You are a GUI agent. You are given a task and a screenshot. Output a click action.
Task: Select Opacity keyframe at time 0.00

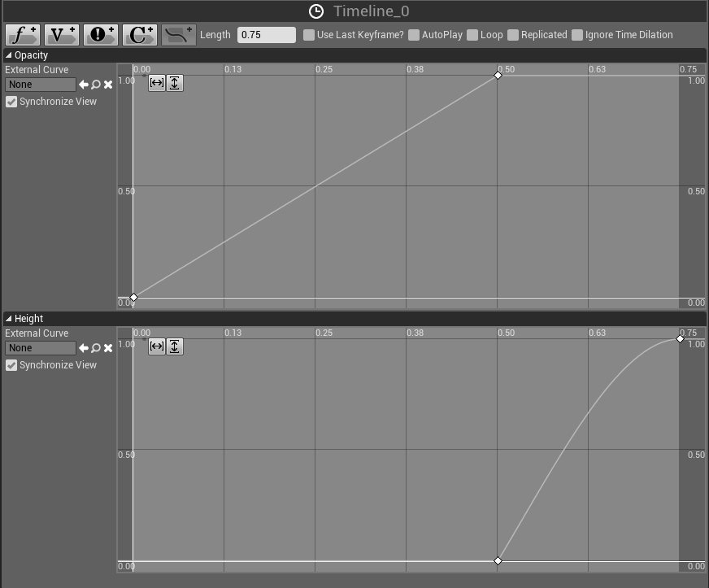pyautogui.click(x=133, y=297)
